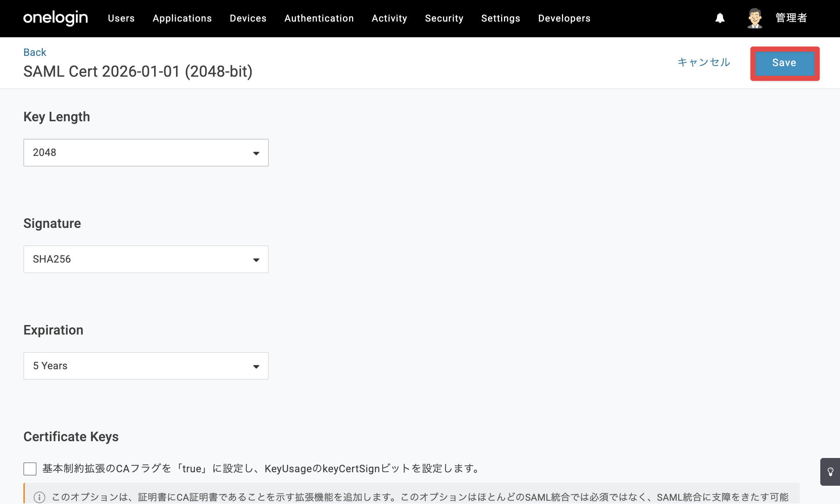Open the Security menu
Image resolution: width=840 pixels, height=504 pixels.
click(x=444, y=18)
